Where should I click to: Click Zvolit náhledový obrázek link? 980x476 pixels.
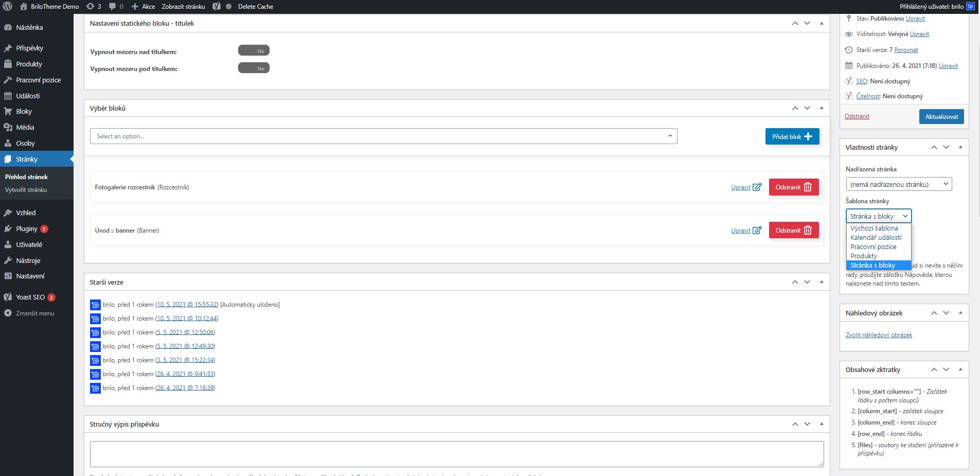(879, 335)
